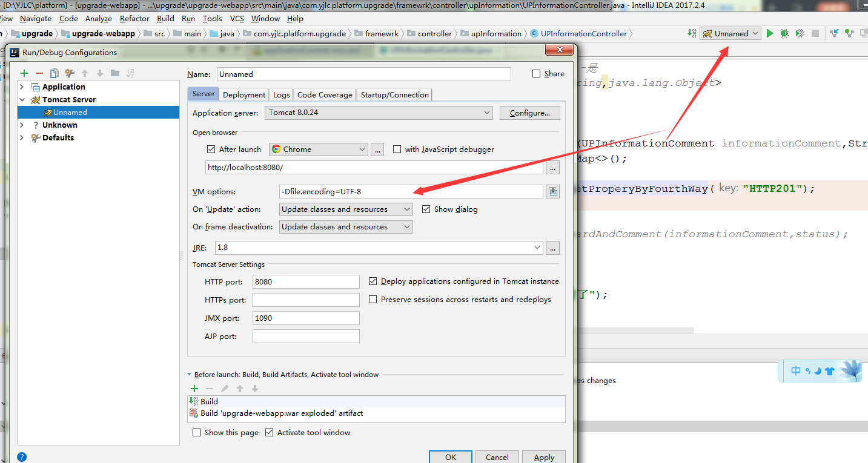Expand the Defaults node in configurations tree
The image size is (868, 463).
pyautogui.click(x=22, y=137)
